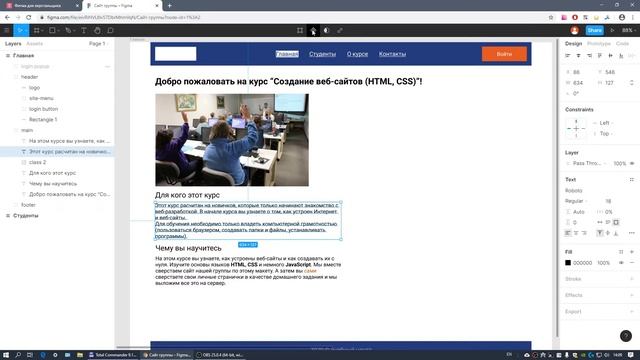Open Fill style picker four-dots icon

621,252
